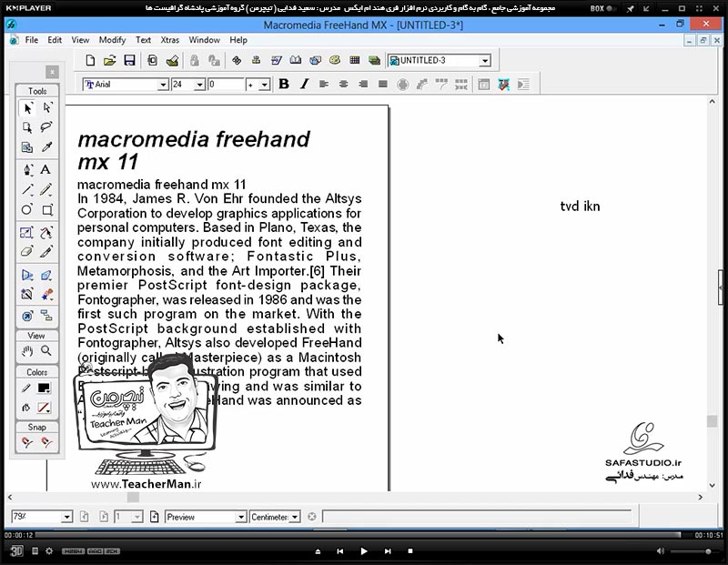Select the Hand tool in View section

27,351
